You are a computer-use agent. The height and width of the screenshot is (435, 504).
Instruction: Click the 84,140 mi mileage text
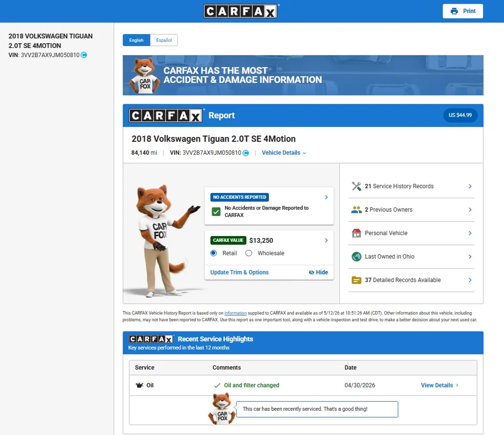[144, 153]
